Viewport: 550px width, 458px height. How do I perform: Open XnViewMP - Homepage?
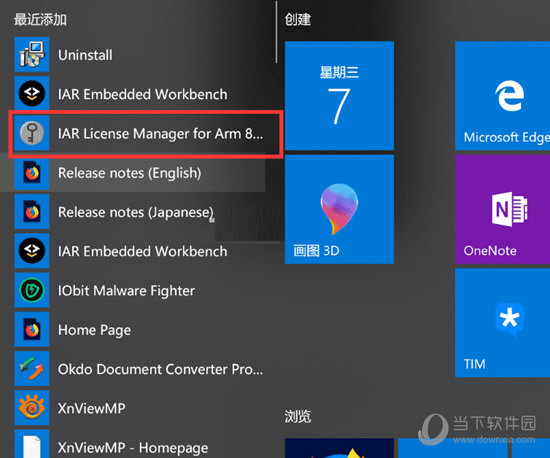[x=133, y=448]
